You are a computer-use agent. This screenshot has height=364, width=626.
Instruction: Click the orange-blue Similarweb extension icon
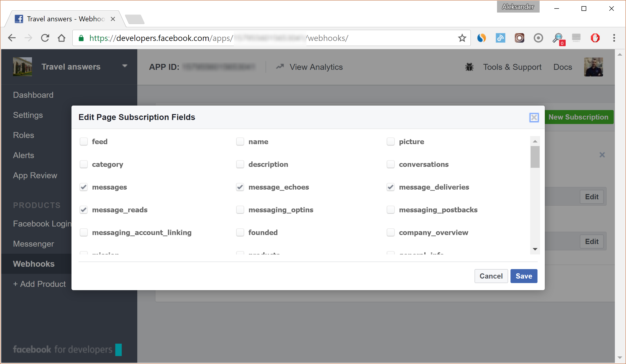tap(482, 38)
